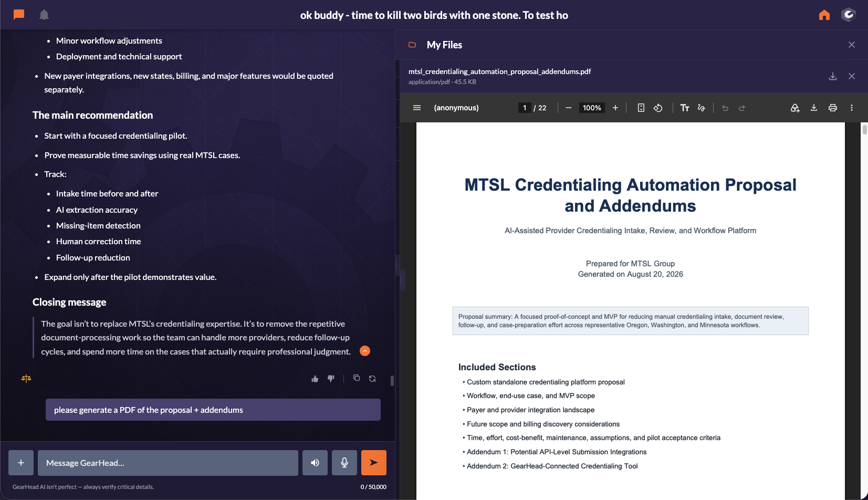The width and height of the screenshot is (868, 500).
Task: Select the 'please generate a PDF' user message
Action: point(213,410)
